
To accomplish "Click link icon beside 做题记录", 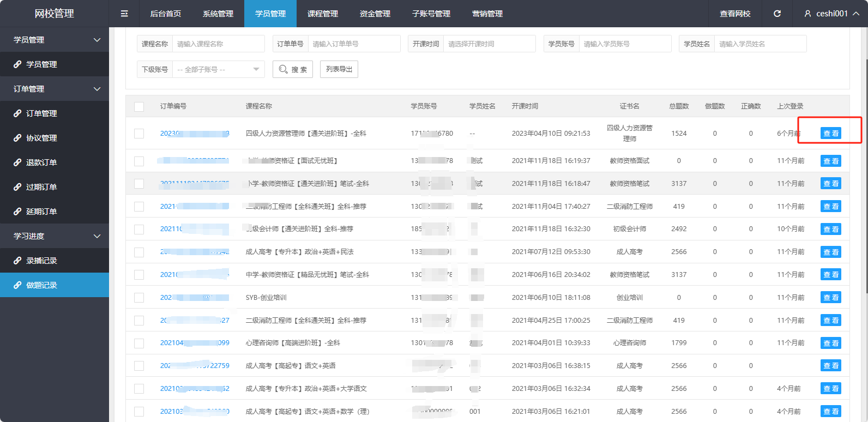I will pyautogui.click(x=17, y=285).
